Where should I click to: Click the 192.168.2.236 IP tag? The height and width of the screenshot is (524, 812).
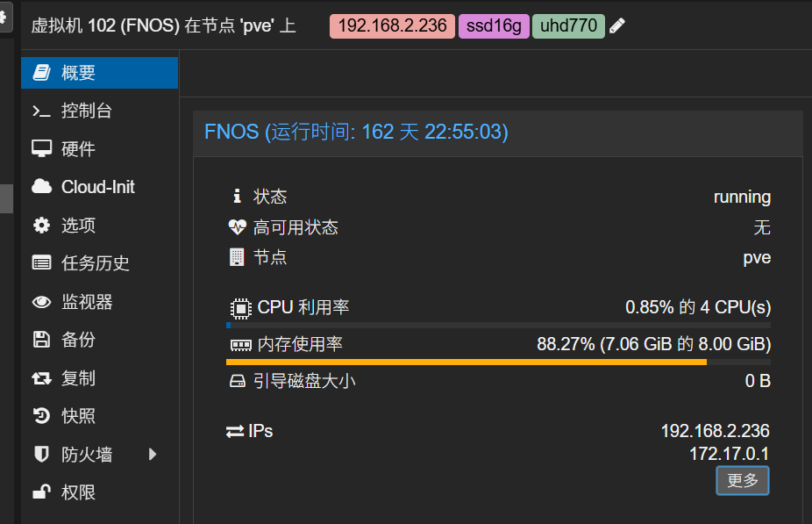pos(391,25)
